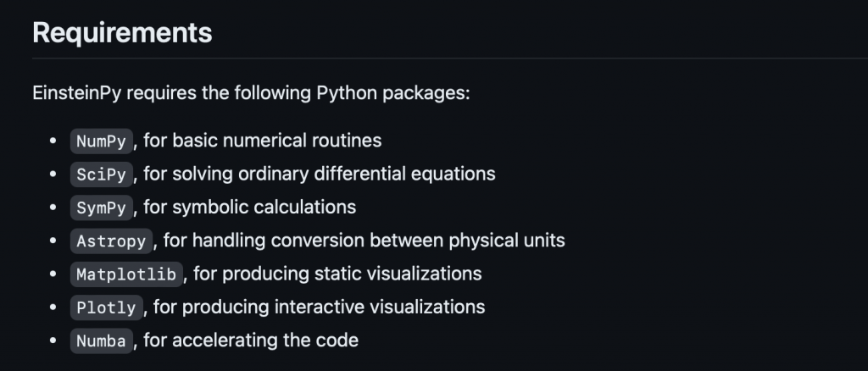Click the Astropy code label
The width and height of the screenshot is (868, 371).
coord(111,241)
